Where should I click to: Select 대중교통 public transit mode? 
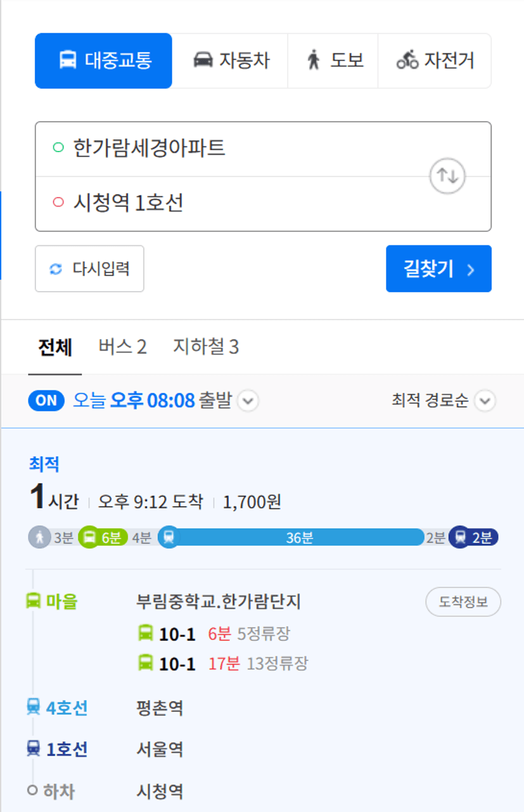(x=103, y=61)
